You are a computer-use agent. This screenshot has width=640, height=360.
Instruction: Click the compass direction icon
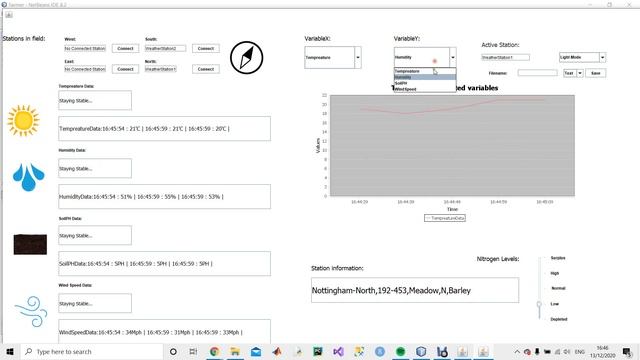247,58
